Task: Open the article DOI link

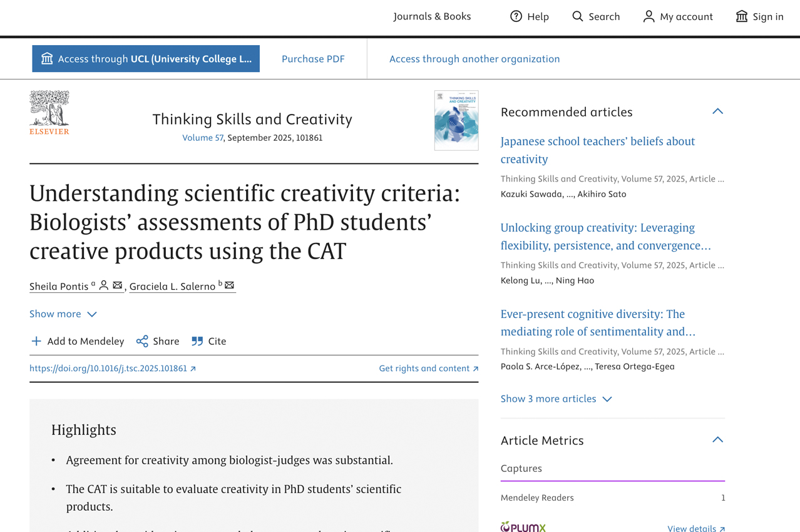Action: tap(113, 368)
